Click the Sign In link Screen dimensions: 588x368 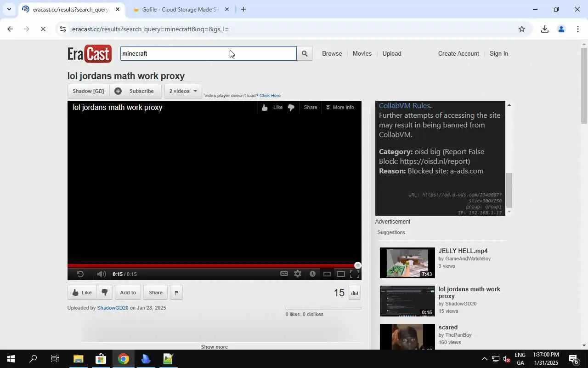(499, 53)
